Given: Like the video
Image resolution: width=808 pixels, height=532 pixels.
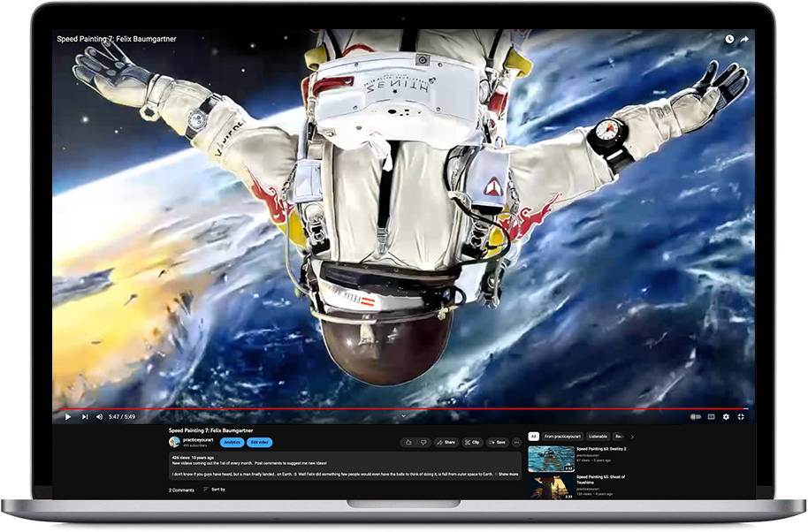Looking at the screenshot, I should coord(408,442).
